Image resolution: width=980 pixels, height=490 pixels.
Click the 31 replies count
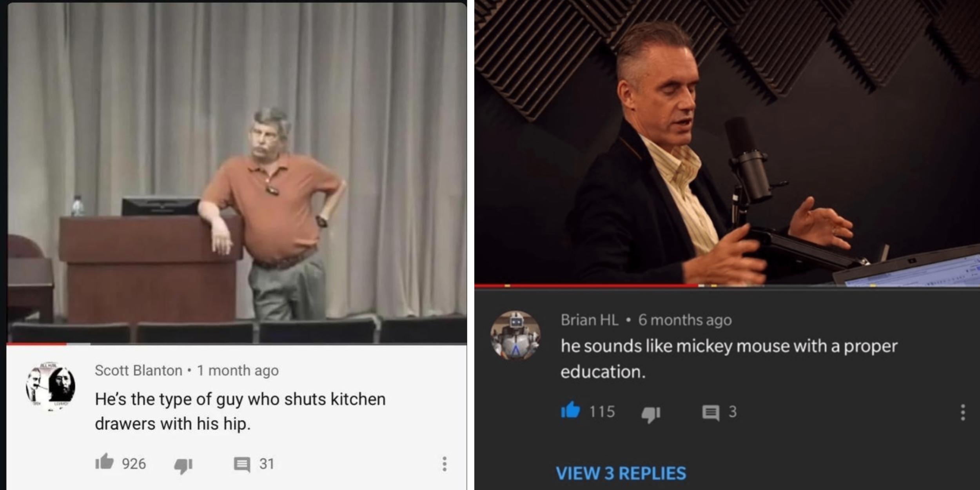pos(267,464)
